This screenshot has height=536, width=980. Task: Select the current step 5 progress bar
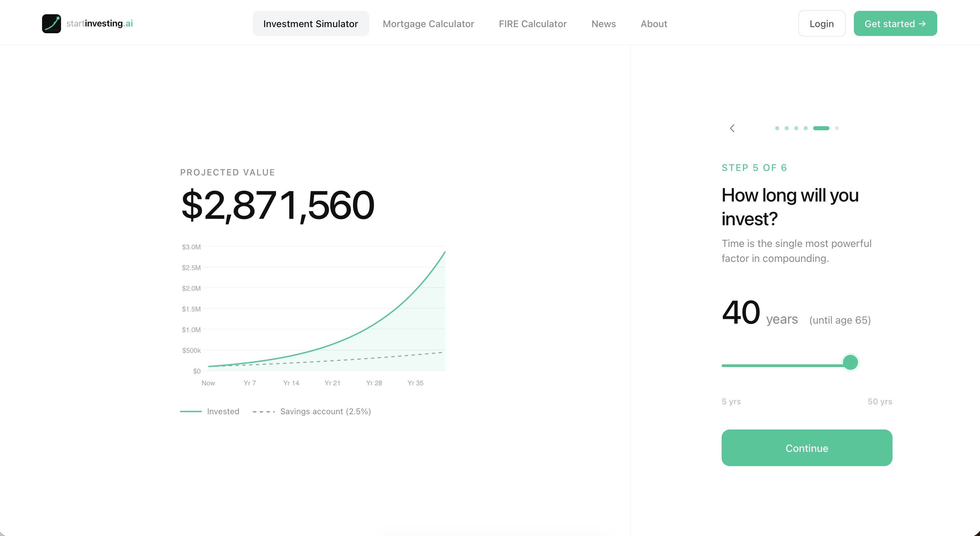[821, 128]
